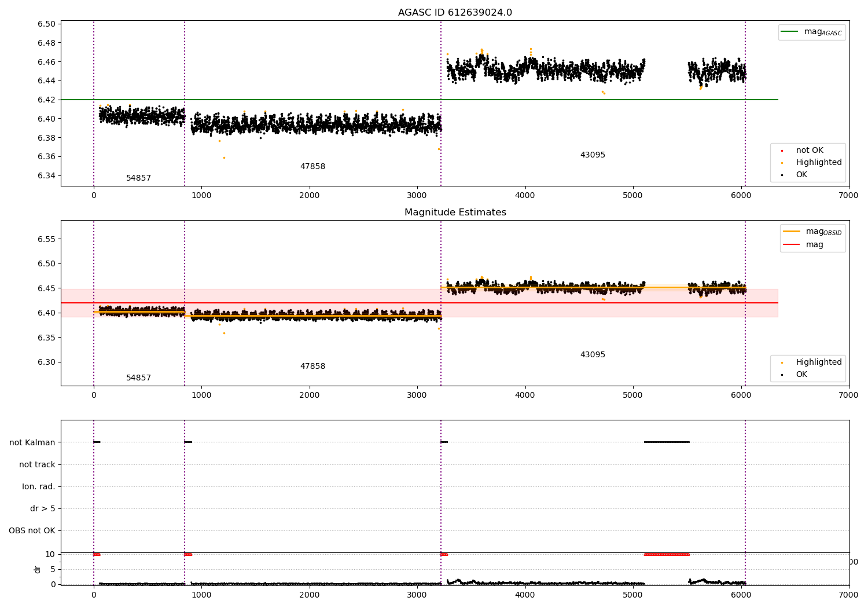This screenshot has height=608, width=868.
Task: Click the 6.34 y-axis tick label
Action: coord(46,176)
